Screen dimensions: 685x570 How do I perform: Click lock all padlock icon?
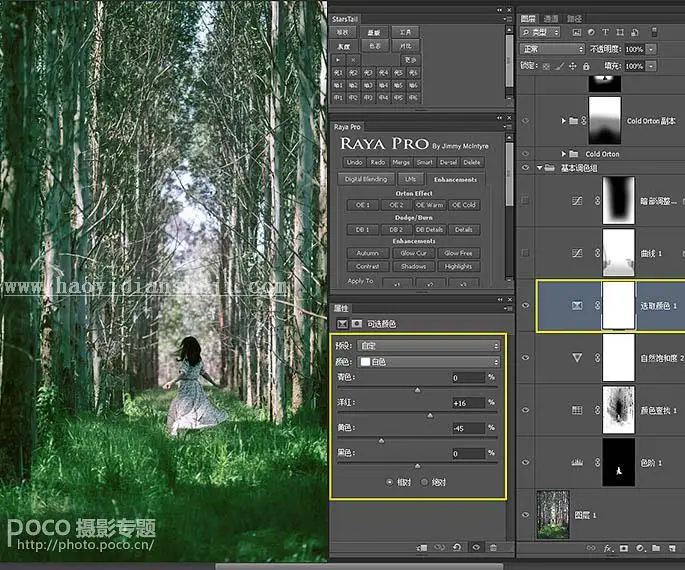[x=586, y=66]
